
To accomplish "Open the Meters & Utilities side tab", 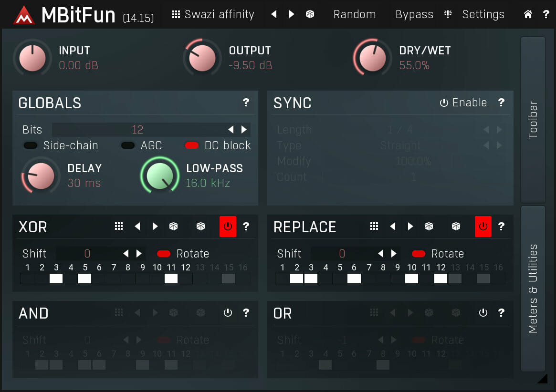I will coord(533,289).
